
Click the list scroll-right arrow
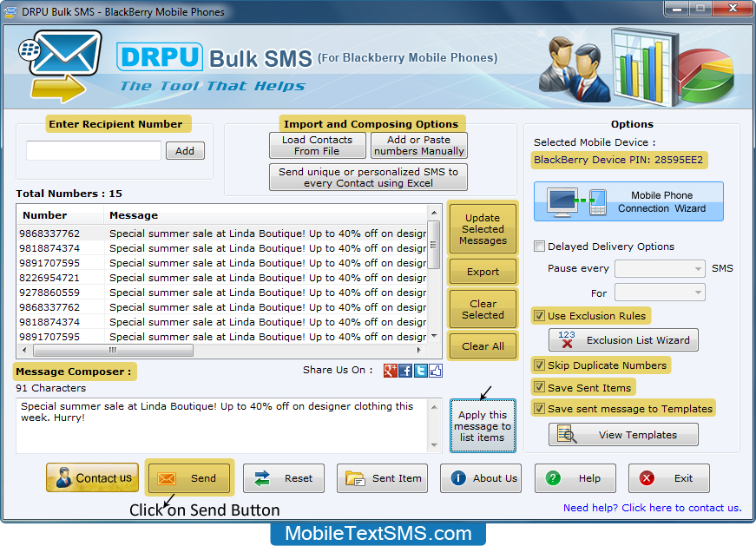coord(419,350)
